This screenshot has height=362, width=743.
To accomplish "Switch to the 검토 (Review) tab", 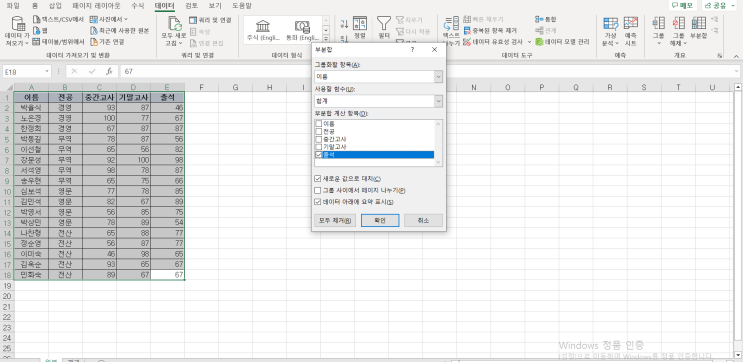I will (191, 6).
